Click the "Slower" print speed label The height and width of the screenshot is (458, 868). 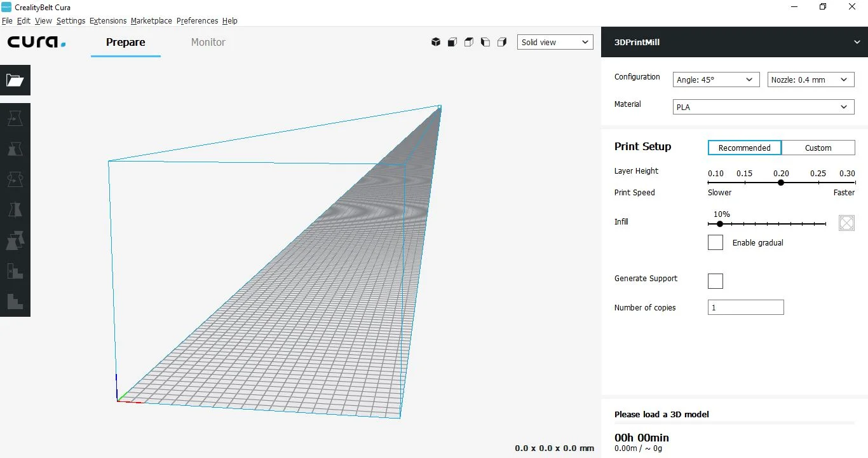point(720,192)
